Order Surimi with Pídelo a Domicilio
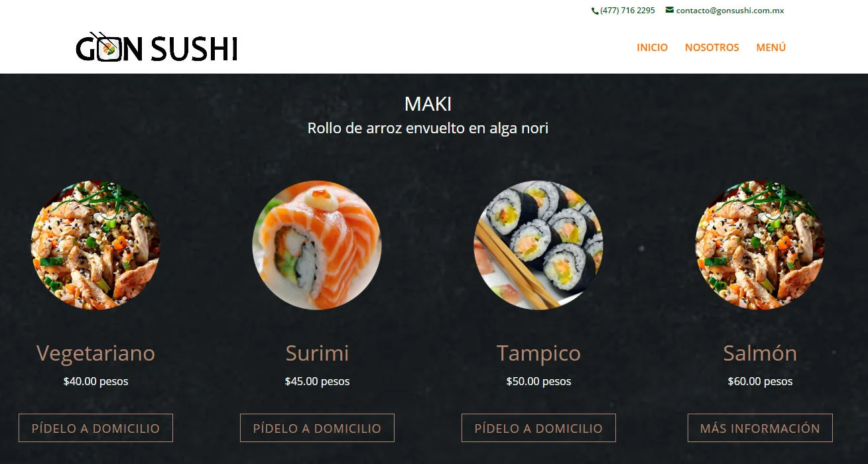 317,428
